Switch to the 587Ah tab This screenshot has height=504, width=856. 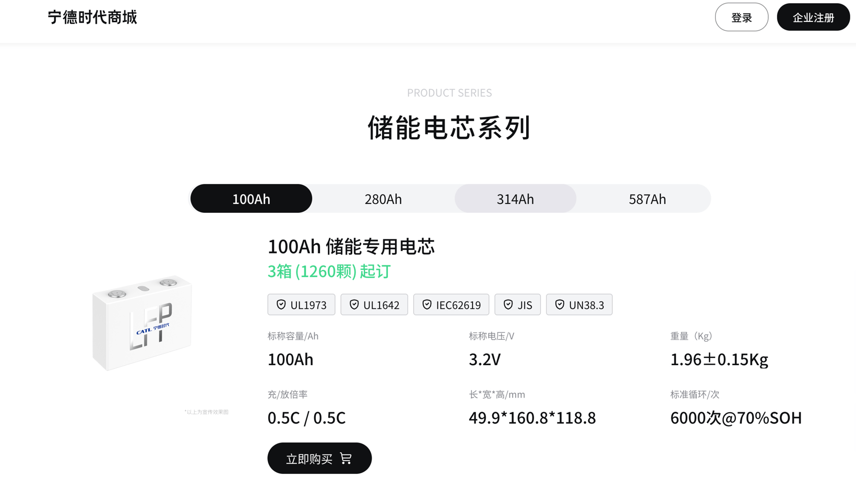pos(647,198)
